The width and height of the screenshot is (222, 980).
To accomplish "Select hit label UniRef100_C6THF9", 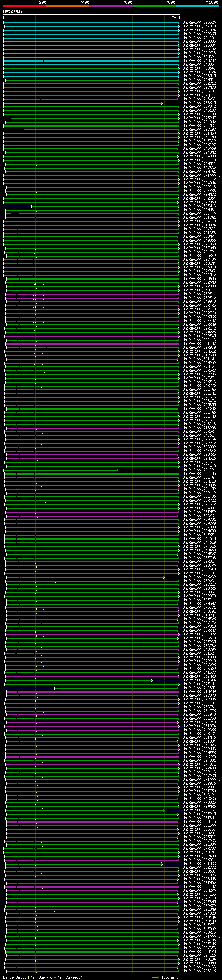I will (x=199, y=512).
